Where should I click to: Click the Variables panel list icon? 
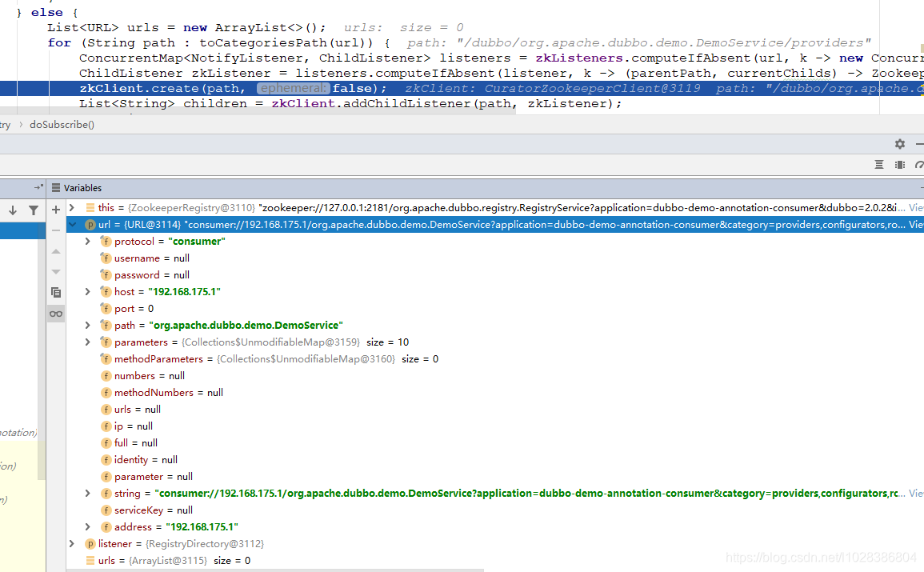56,188
